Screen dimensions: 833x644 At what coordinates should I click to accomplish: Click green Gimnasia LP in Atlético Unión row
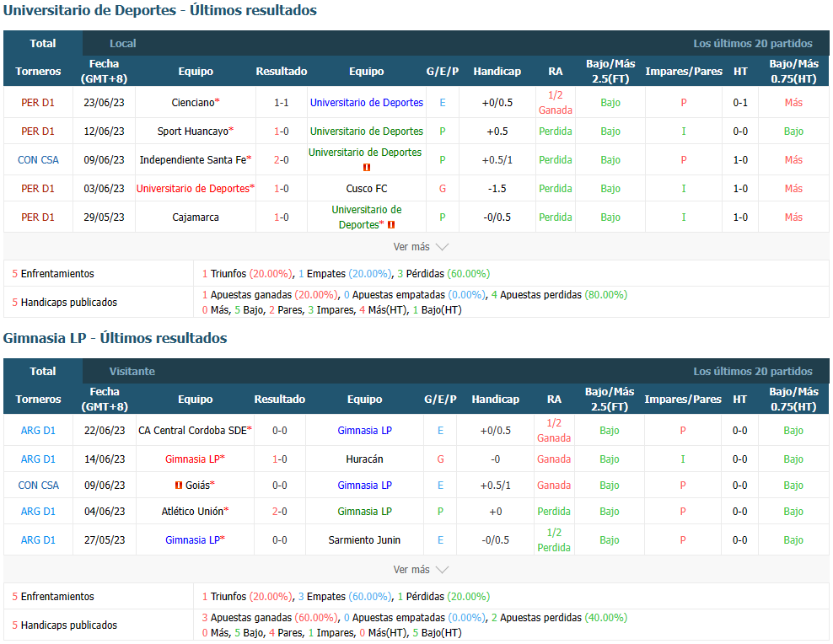364,512
